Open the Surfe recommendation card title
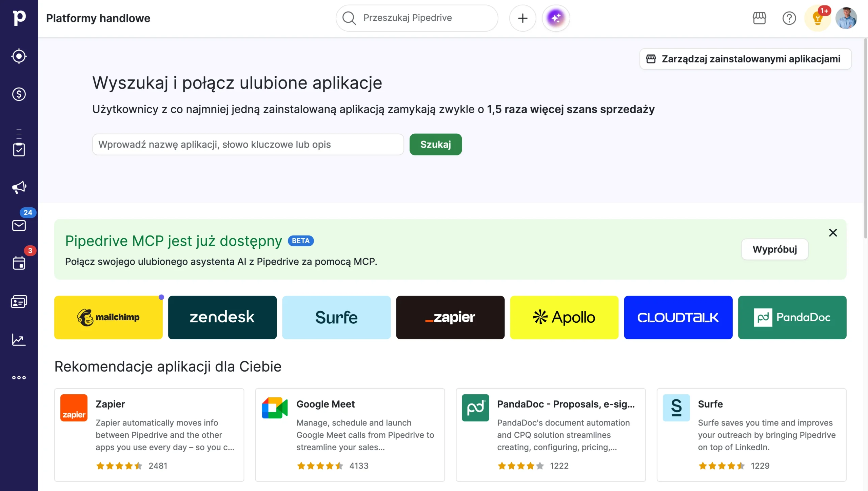 pos(710,404)
